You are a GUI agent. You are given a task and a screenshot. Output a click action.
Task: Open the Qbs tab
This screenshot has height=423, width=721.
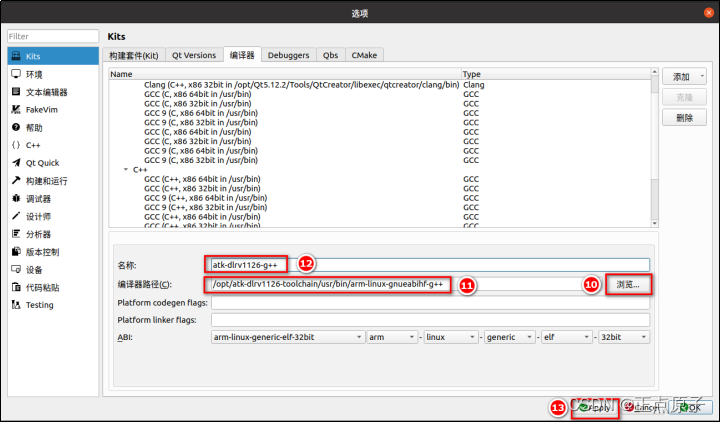coord(330,55)
